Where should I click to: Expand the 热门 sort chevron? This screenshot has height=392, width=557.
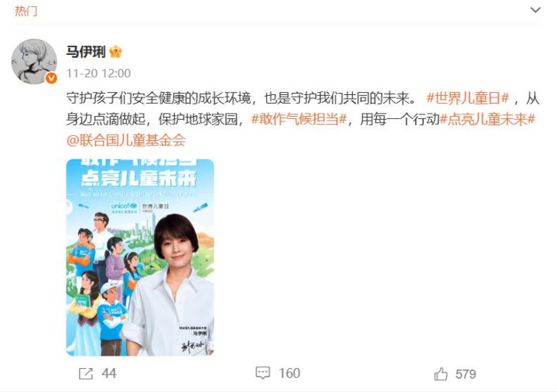(x=535, y=10)
